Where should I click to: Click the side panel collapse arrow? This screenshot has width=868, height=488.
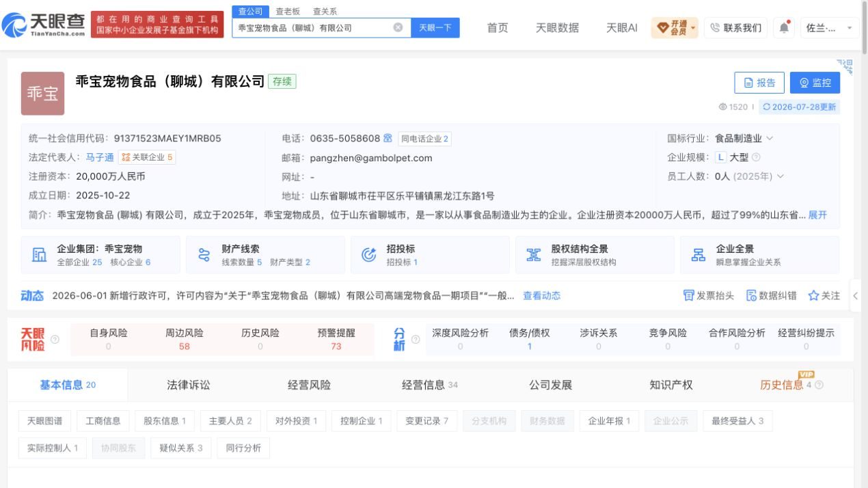pos(856,296)
